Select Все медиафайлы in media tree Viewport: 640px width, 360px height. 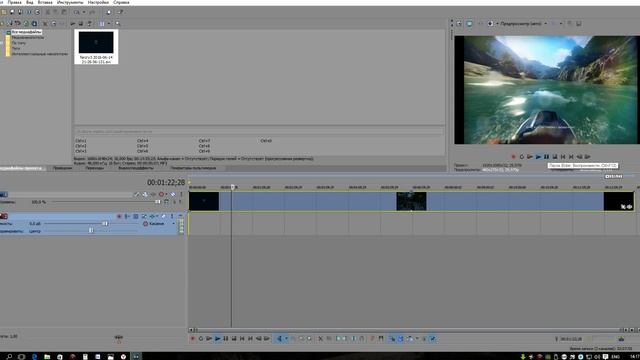click(x=27, y=32)
